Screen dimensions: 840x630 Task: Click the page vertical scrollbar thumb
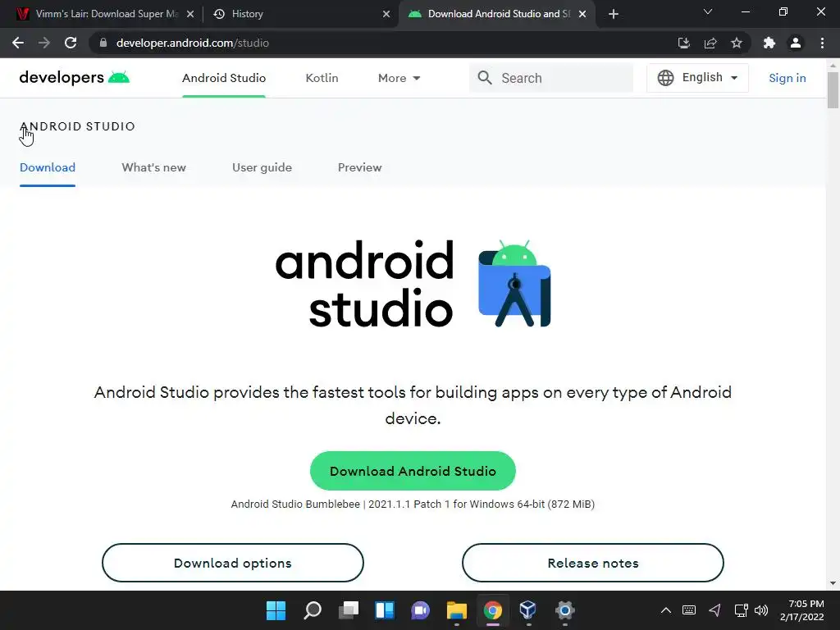pos(833,89)
